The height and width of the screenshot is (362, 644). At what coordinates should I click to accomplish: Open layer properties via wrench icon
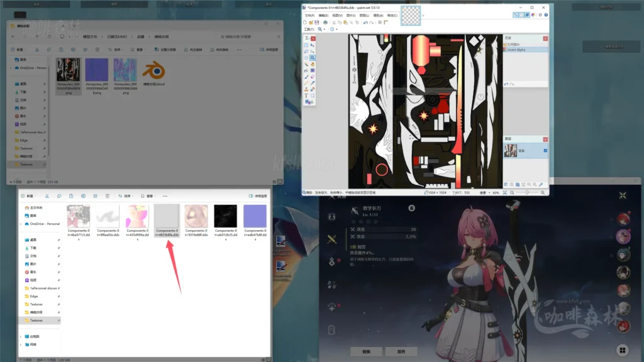541,184
